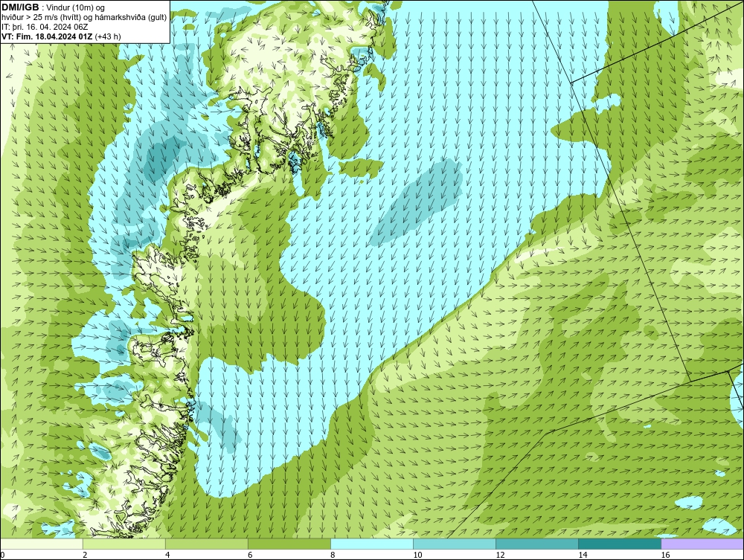
Task: Click the purple legend swatch above 16
Action: point(702,544)
